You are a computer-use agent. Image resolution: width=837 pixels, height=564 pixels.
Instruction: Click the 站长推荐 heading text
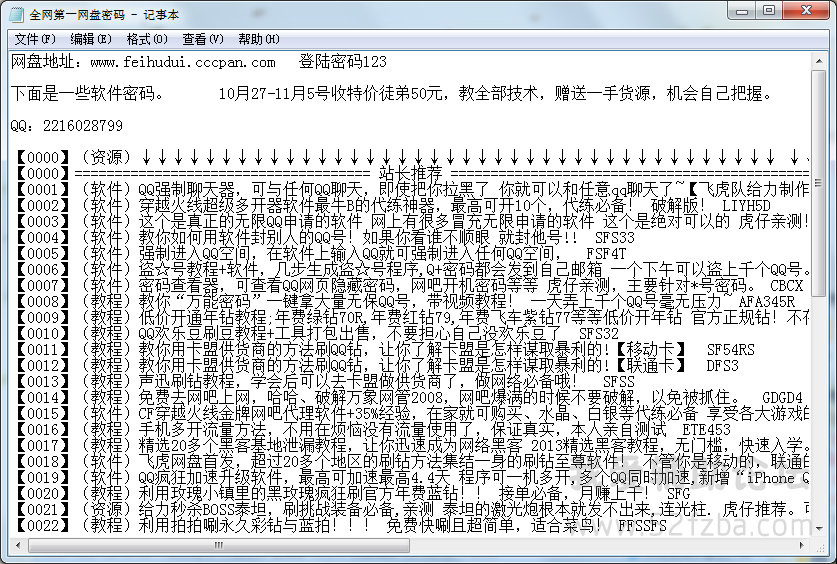pos(410,173)
